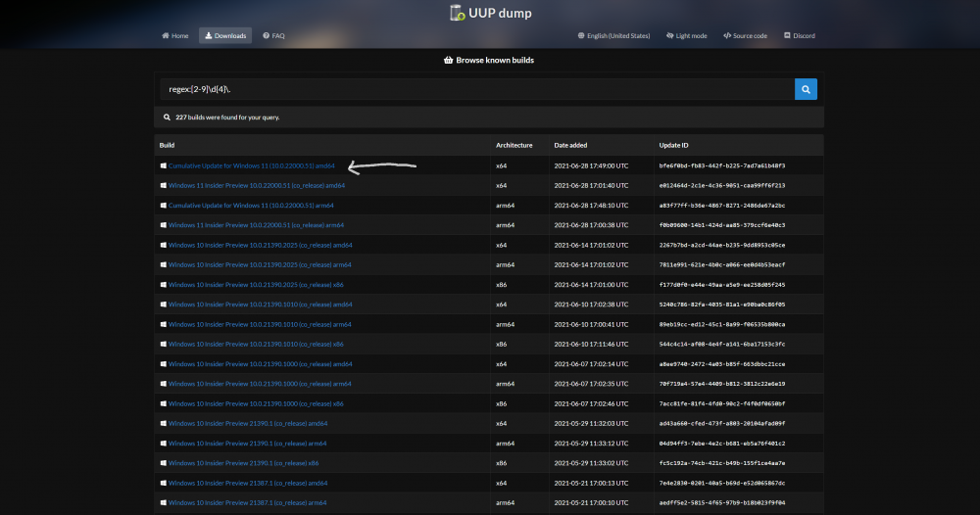Click Windows icon beside 21387.1 arm64 build

[163, 502]
